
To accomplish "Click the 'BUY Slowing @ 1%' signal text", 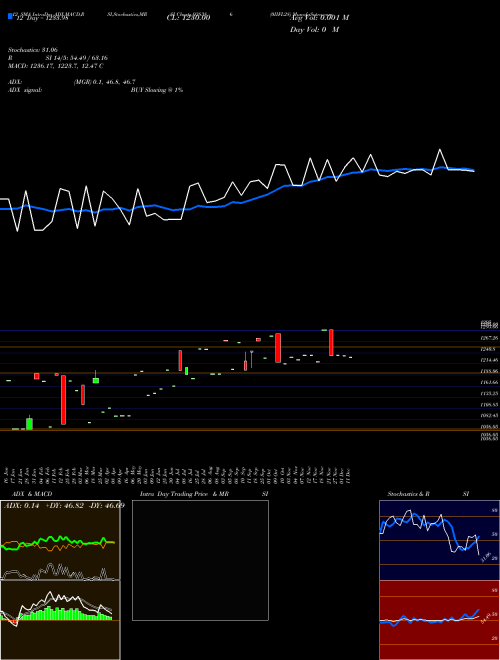I will click(157, 90).
